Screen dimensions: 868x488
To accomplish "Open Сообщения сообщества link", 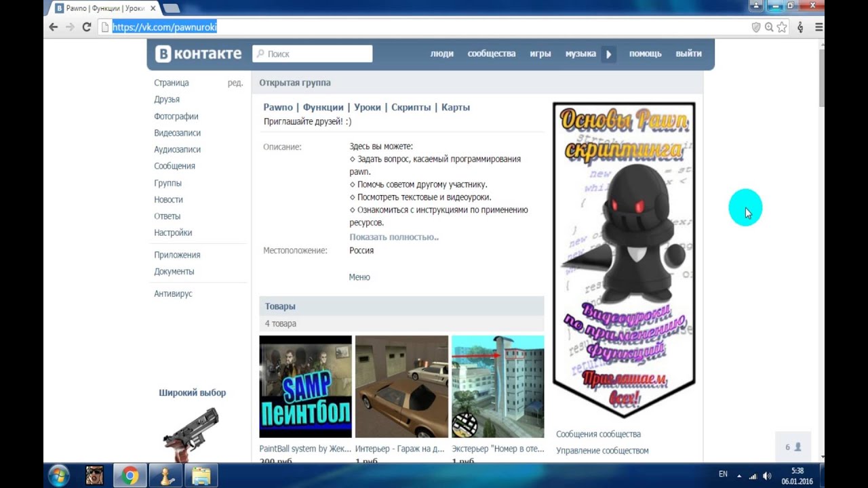I will pos(598,434).
